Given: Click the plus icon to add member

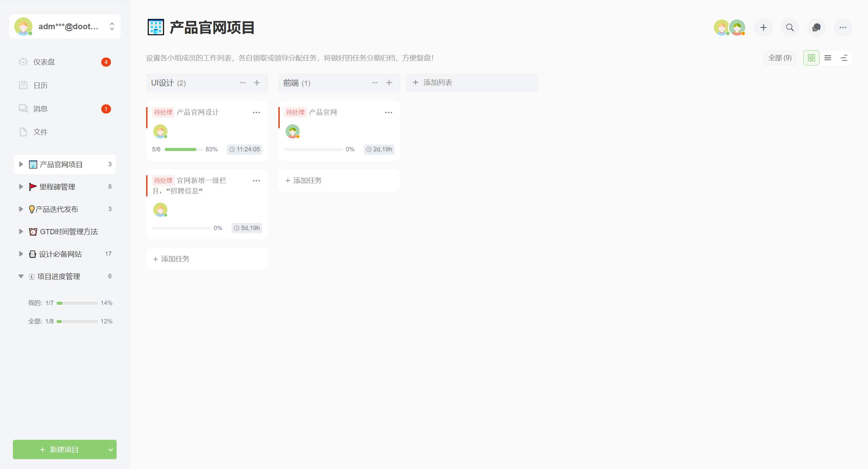Looking at the screenshot, I should pos(763,27).
